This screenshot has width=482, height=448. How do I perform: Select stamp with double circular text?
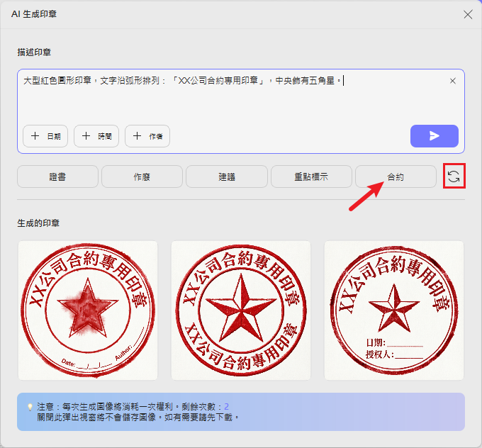pyautogui.click(x=241, y=310)
